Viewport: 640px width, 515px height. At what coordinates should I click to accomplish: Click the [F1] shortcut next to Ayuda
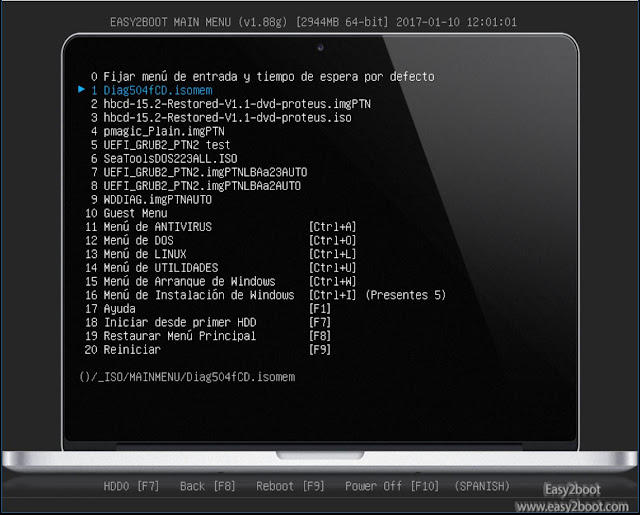[x=320, y=309]
